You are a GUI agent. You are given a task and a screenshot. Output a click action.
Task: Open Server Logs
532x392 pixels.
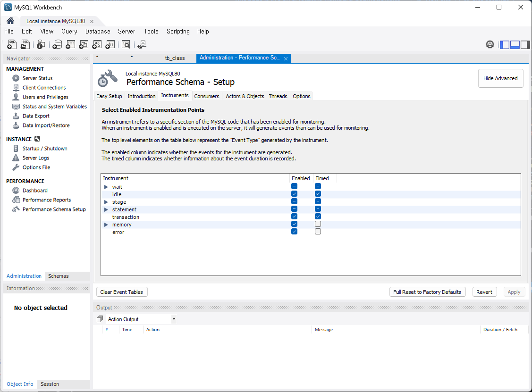[x=35, y=158]
